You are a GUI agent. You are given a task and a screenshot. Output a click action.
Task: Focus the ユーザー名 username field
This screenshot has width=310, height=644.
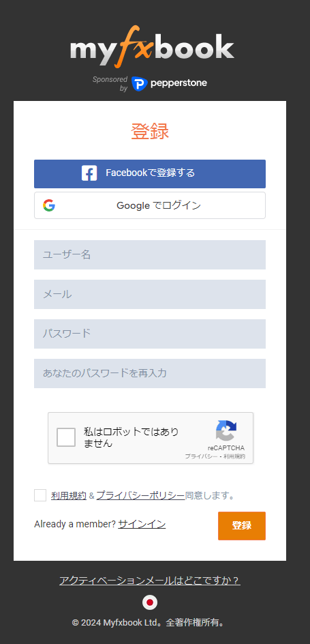[150, 254]
